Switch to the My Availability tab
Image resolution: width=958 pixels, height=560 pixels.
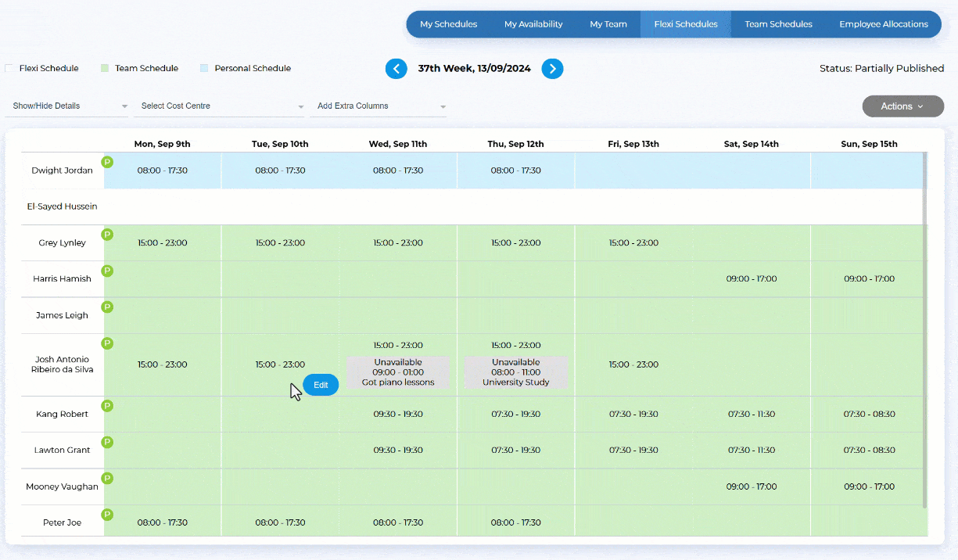click(x=533, y=24)
